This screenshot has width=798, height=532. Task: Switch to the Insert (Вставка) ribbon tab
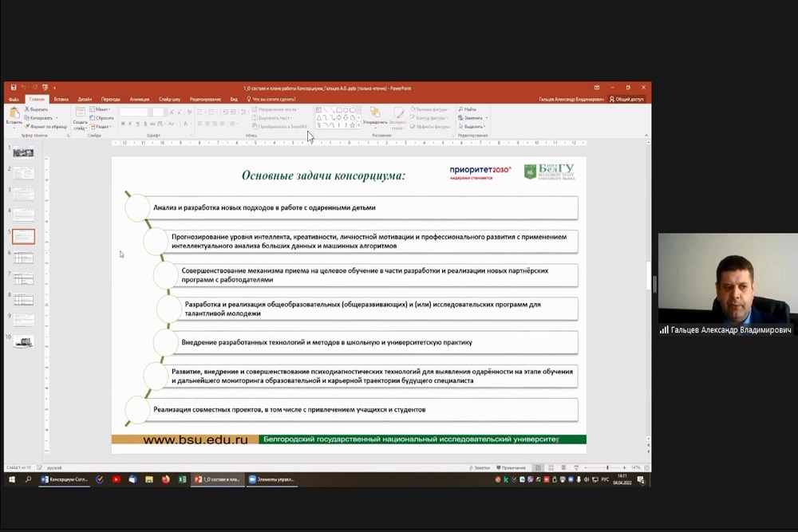[61, 99]
